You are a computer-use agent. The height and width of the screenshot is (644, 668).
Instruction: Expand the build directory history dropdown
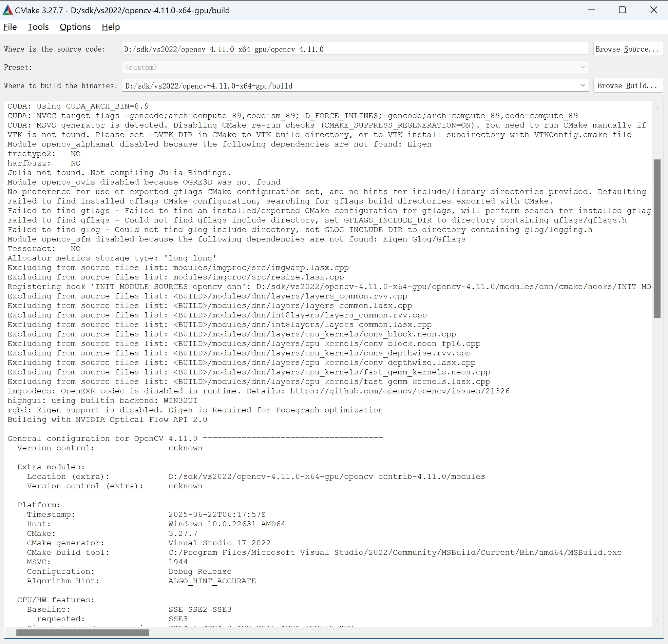point(583,85)
